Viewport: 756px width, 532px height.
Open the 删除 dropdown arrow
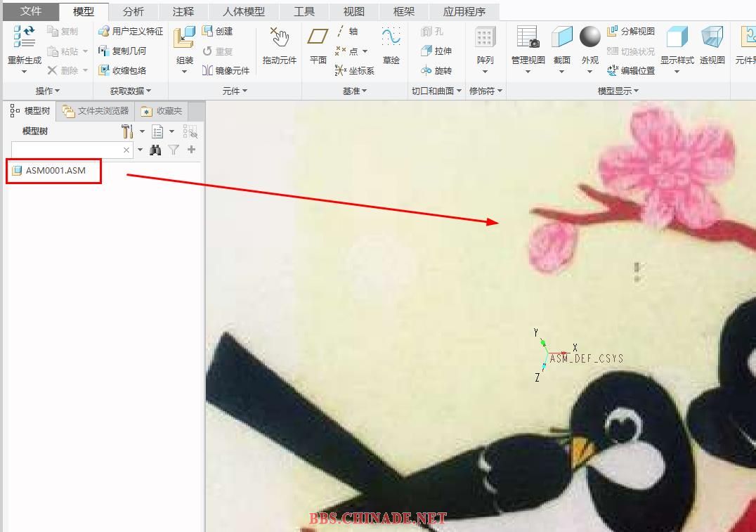pyautogui.click(x=85, y=70)
